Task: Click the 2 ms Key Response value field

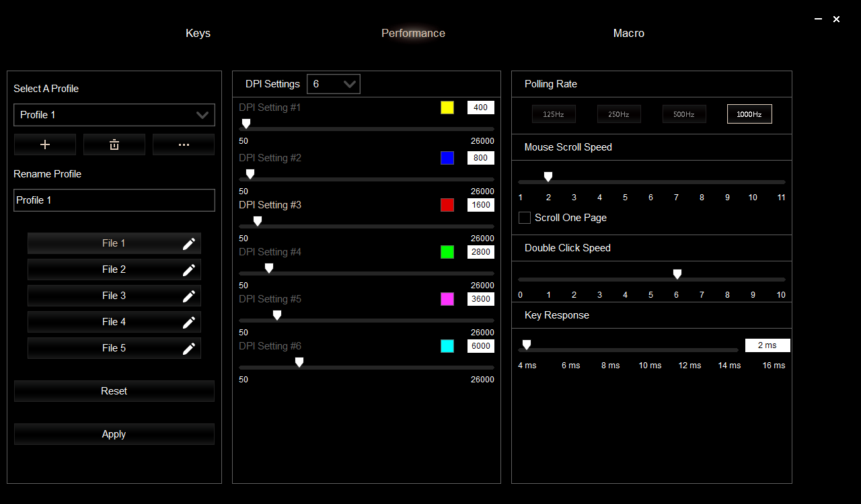Action: click(x=768, y=345)
